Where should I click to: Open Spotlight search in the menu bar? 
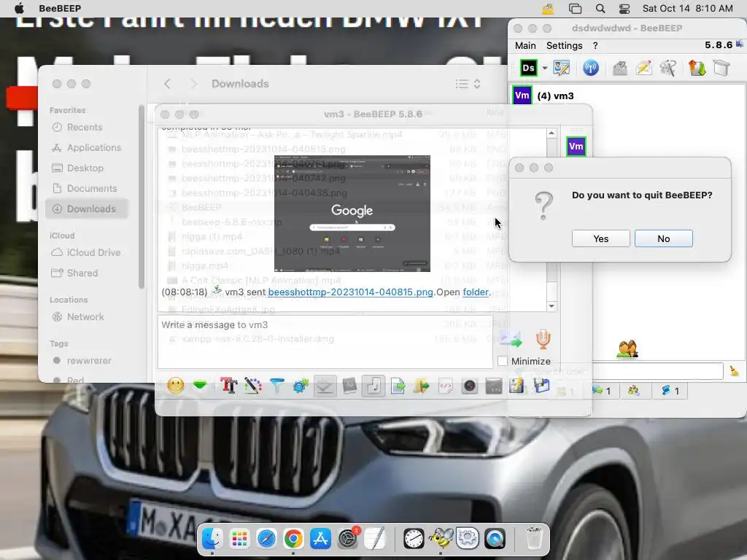(x=600, y=9)
